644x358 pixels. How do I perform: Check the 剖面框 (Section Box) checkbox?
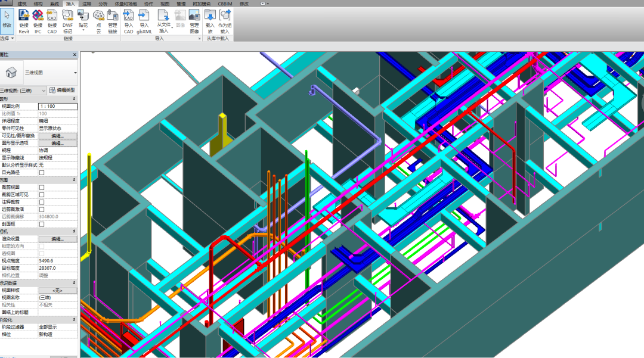click(42, 225)
